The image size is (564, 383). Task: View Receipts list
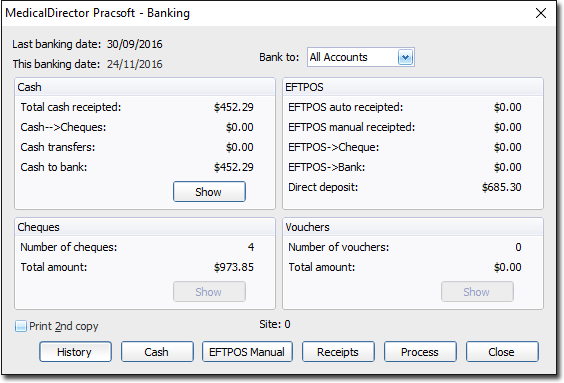pyautogui.click(x=338, y=352)
